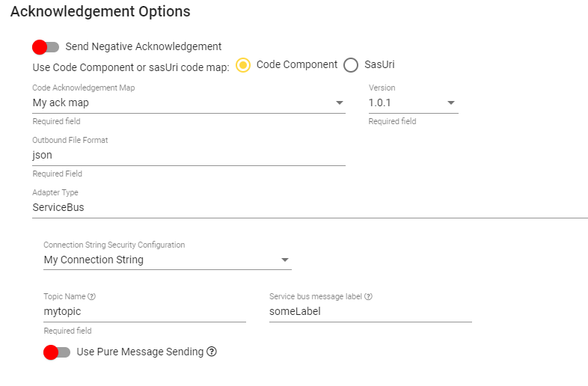Image resolution: width=588 pixels, height=386 pixels.
Task: Toggle Send Negative Acknowledgement switch
Action: point(46,47)
